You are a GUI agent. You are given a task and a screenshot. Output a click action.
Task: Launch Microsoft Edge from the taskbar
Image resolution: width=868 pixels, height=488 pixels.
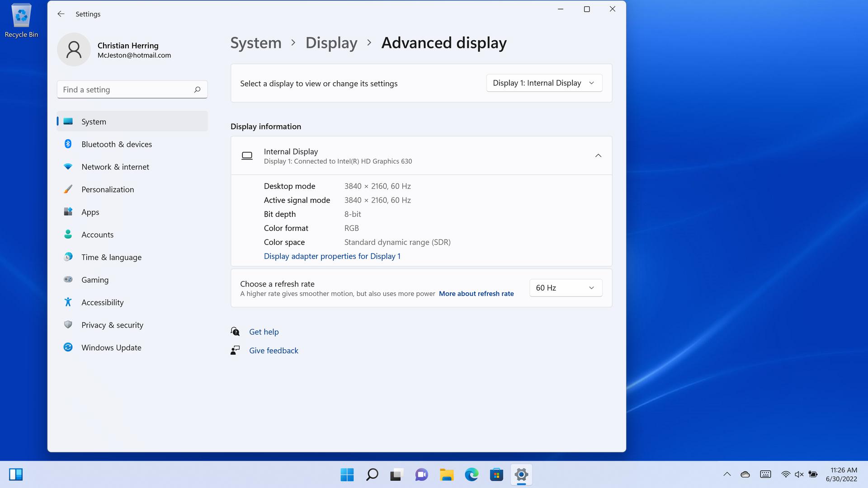coord(472,474)
